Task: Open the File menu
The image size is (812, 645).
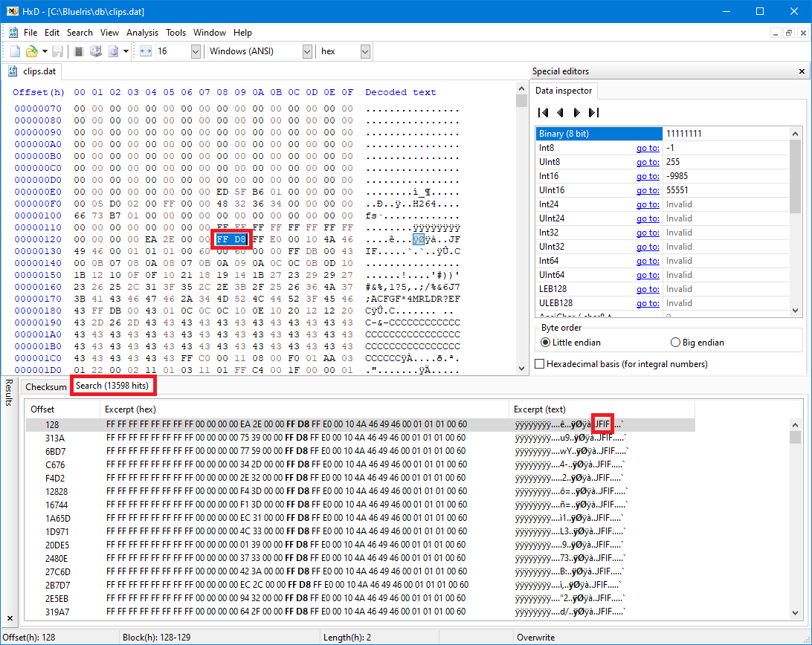Action: point(30,33)
